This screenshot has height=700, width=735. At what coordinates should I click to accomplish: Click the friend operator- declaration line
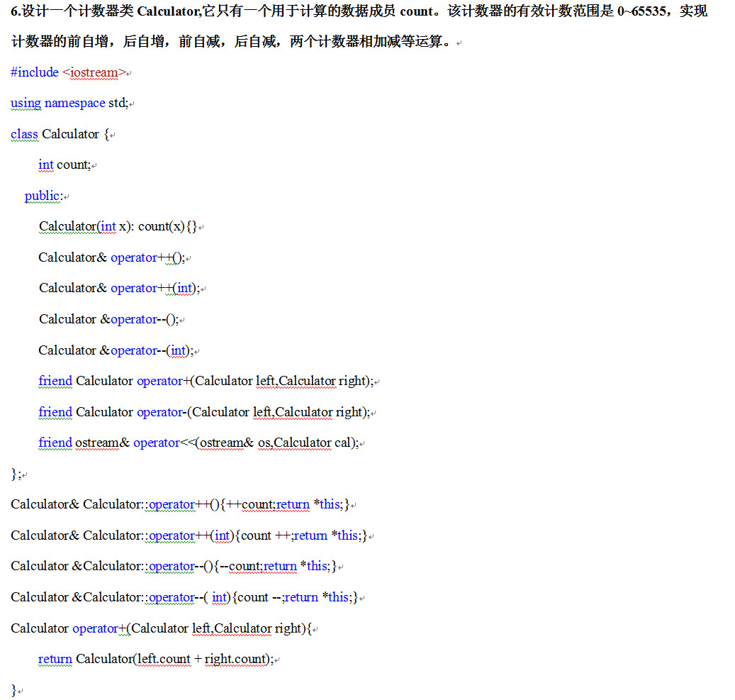point(204,412)
